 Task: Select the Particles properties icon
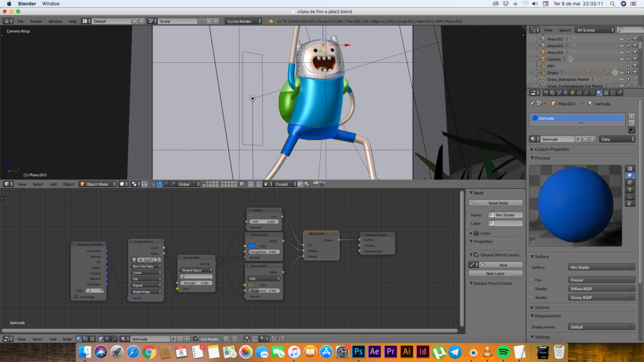(612, 93)
